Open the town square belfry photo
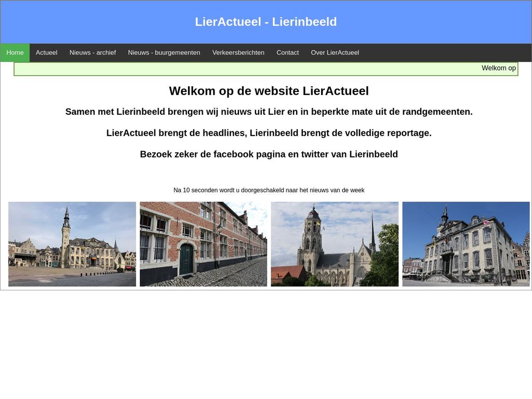Image resolution: width=532 pixels, height=399 pixels. tap(72, 244)
